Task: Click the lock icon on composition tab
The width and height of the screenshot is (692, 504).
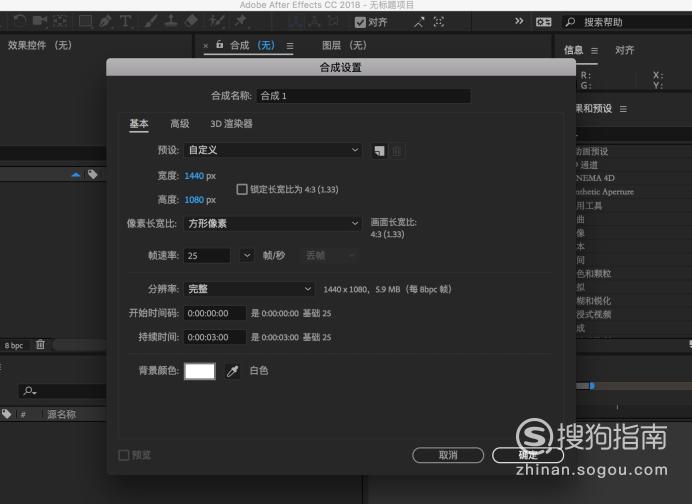Action: pos(219,45)
